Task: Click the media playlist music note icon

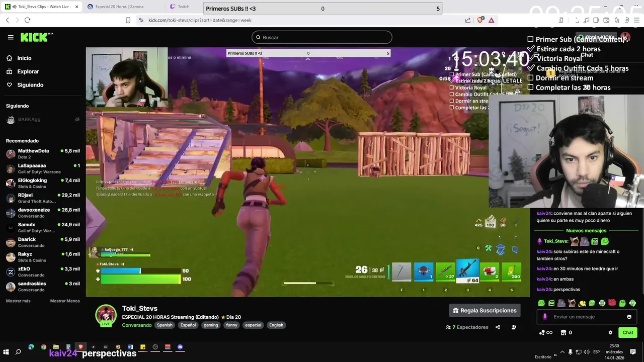Action: pyautogui.click(x=586, y=20)
